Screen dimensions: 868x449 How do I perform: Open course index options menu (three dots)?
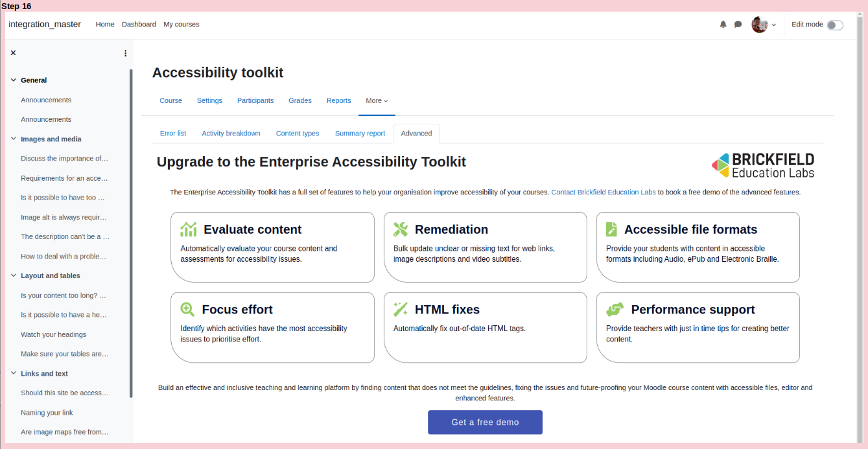click(x=125, y=53)
